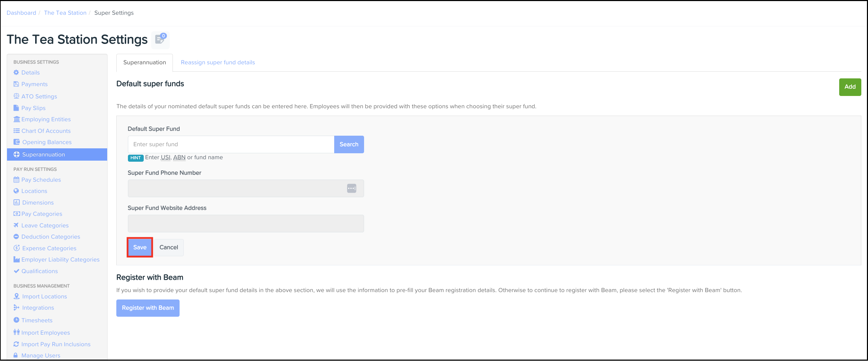Screen dimensions: 868x361
Task: Click Search next to super fund field
Action: 349,144
